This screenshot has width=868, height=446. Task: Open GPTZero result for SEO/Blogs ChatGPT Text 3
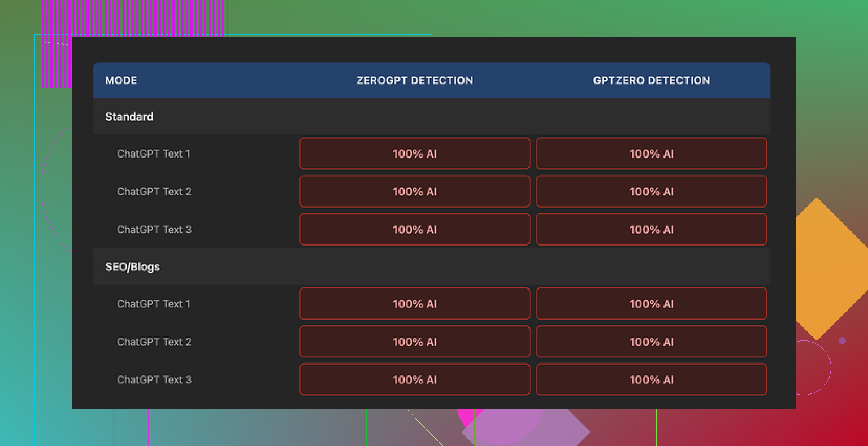pyautogui.click(x=651, y=379)
